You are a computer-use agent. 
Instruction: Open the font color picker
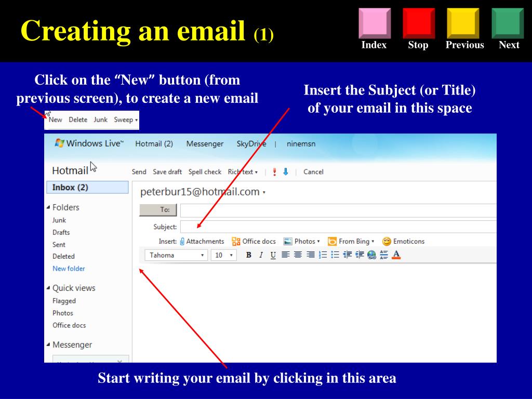(396, 255)
